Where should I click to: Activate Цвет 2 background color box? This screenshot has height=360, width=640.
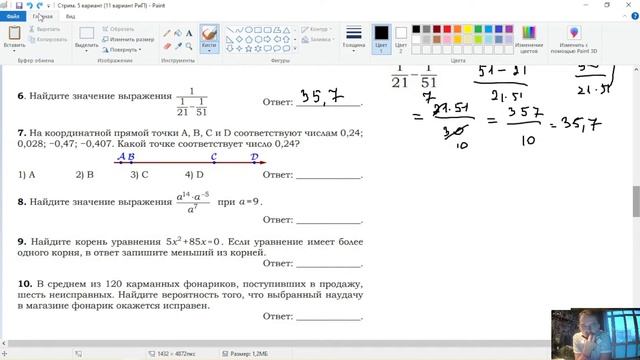coord(401,40)
